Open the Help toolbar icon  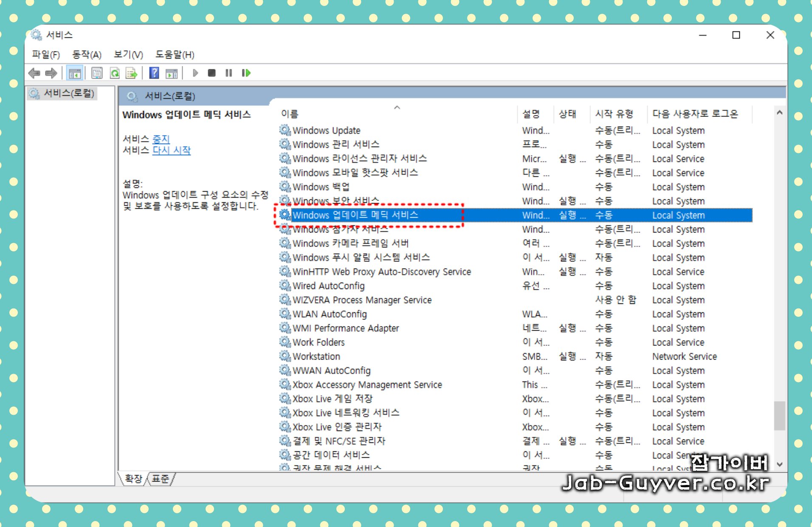(154, 73)
